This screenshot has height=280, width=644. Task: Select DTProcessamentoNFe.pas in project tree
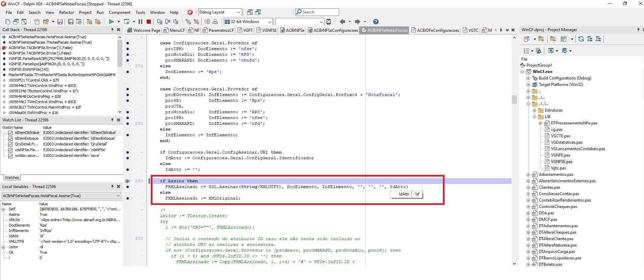coord(574,123)
